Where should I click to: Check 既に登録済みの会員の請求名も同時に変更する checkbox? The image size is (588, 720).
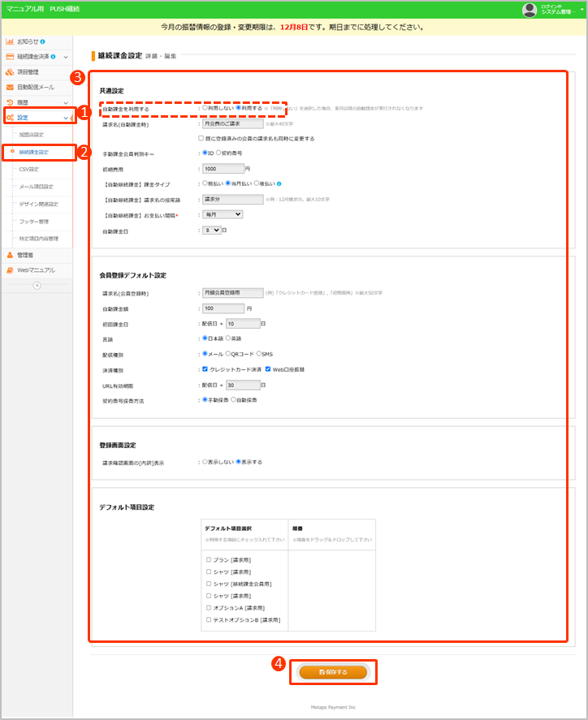tap(201, 139)
